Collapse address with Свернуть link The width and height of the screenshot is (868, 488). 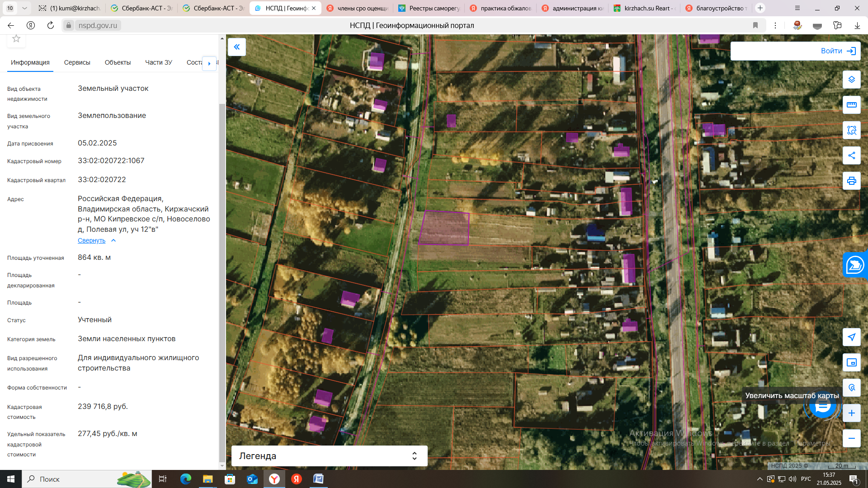tap(92, 240)
